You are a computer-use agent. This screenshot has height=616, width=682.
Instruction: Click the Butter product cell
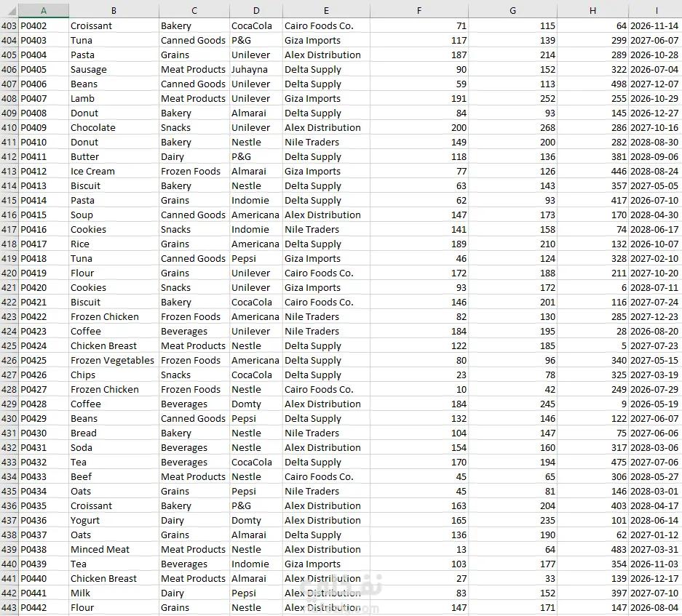coord(114,156)
